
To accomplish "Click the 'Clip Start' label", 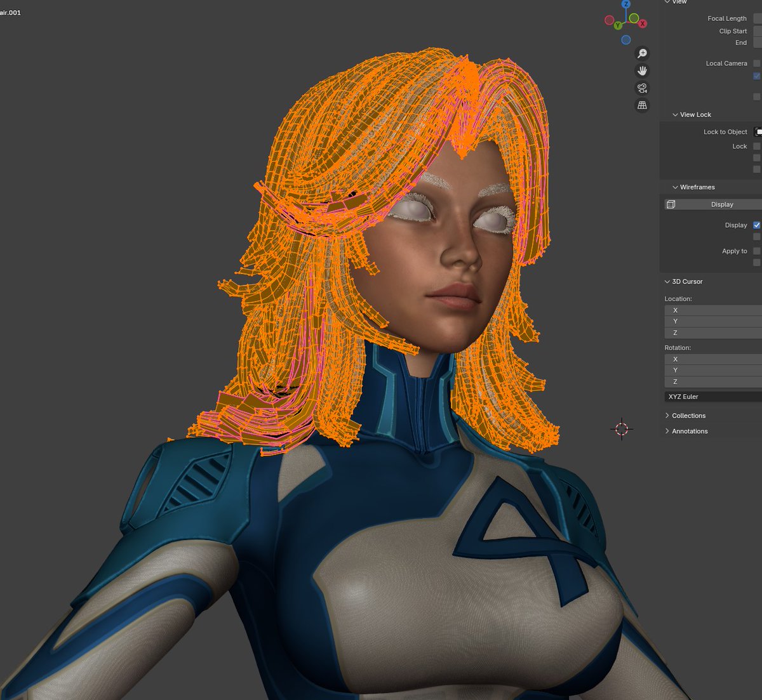I will point(733,31).
